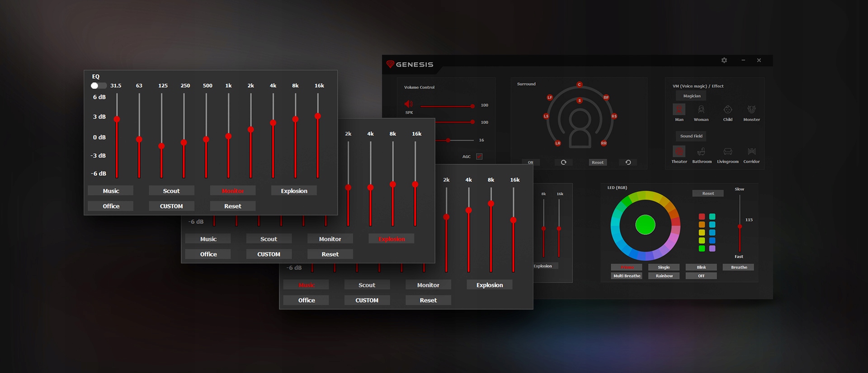Click Reset in the LED RGB panel
The width and height of the screenshot is (868, 373).
(708, 193)
